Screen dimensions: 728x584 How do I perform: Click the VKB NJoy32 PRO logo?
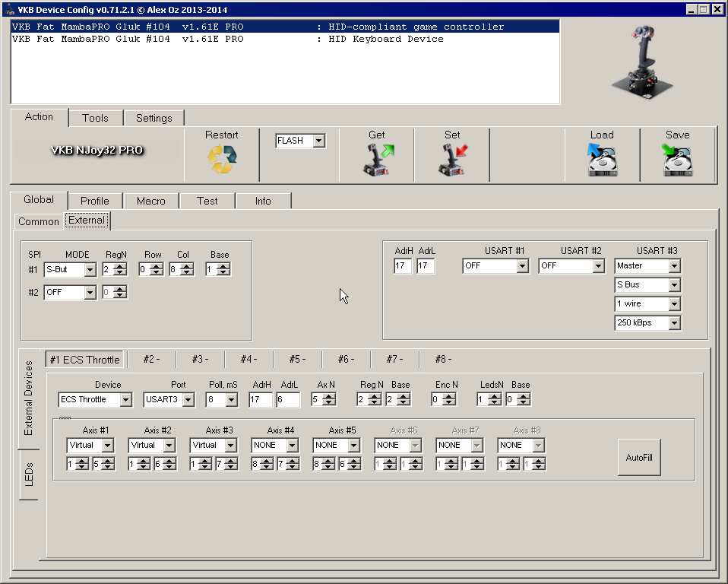(97, 150)
